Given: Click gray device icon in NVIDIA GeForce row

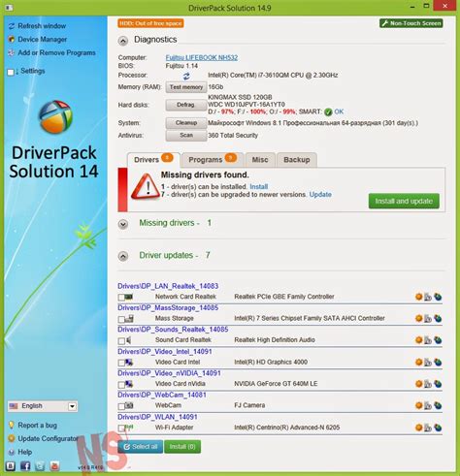Looking at the screenshot, I should [x=428, y=384].
